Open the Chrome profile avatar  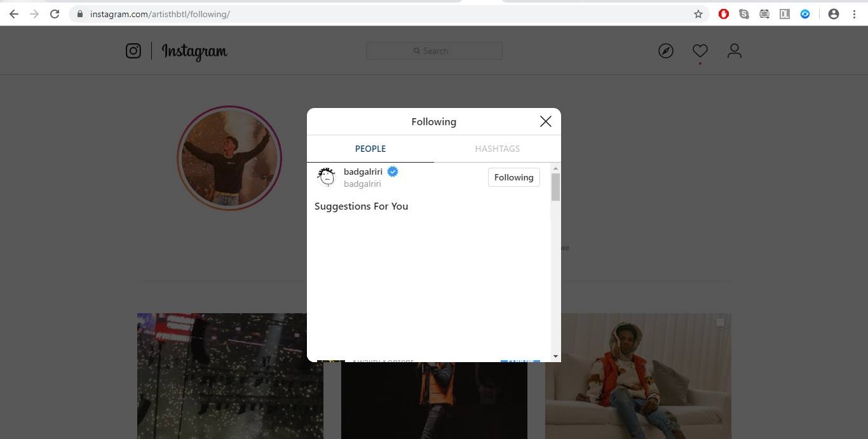834,14
